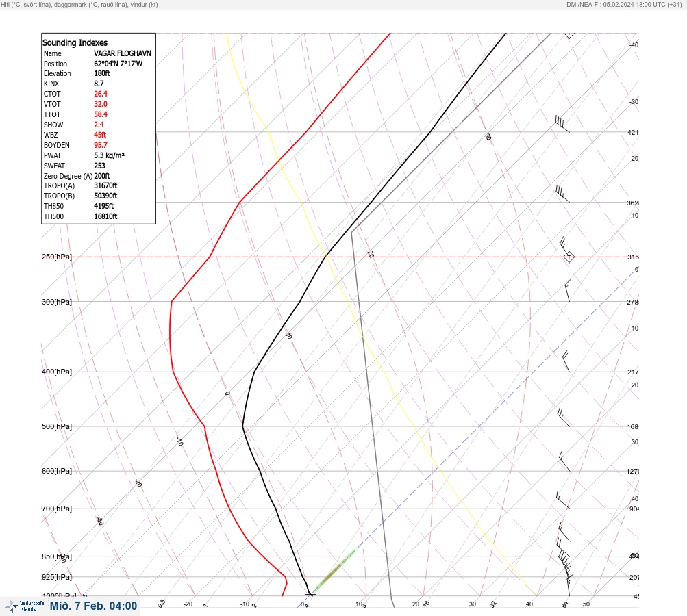Click the 400[hPa] pressure label
Screen dimensions: 687x616
(57, 372)
